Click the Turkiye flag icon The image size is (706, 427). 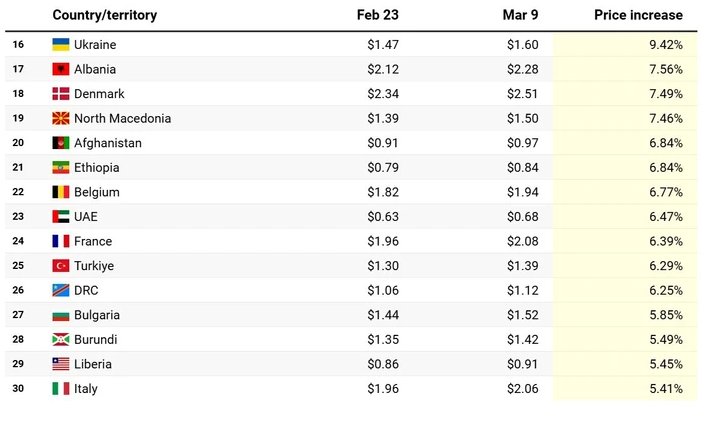pyautogui.click(x=61, y=266)
